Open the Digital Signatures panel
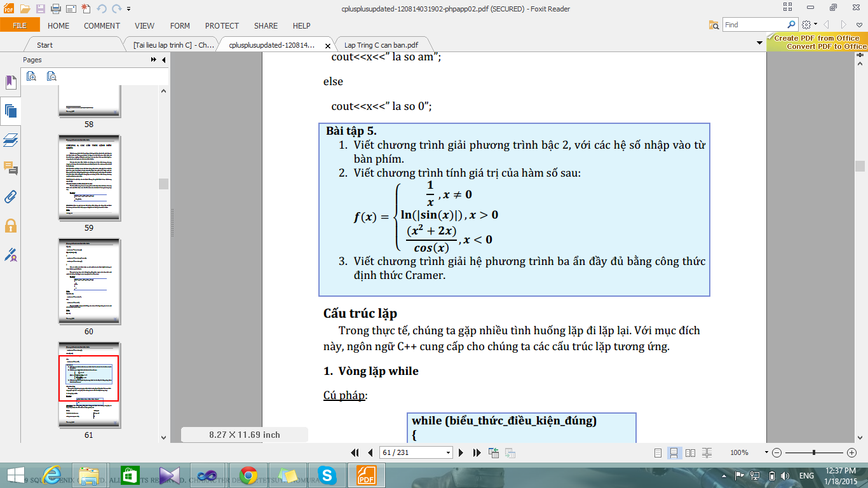Screen dimensions: 868x488 point(10,255)
